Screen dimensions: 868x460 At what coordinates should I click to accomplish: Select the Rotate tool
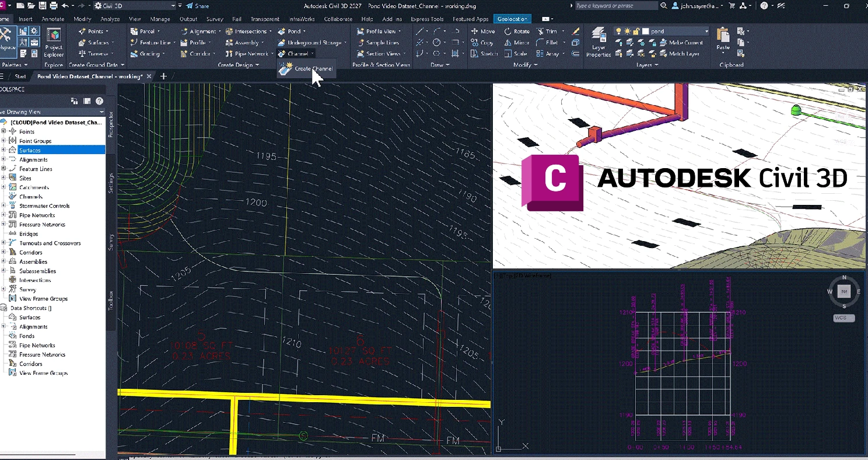pos(517,32)
